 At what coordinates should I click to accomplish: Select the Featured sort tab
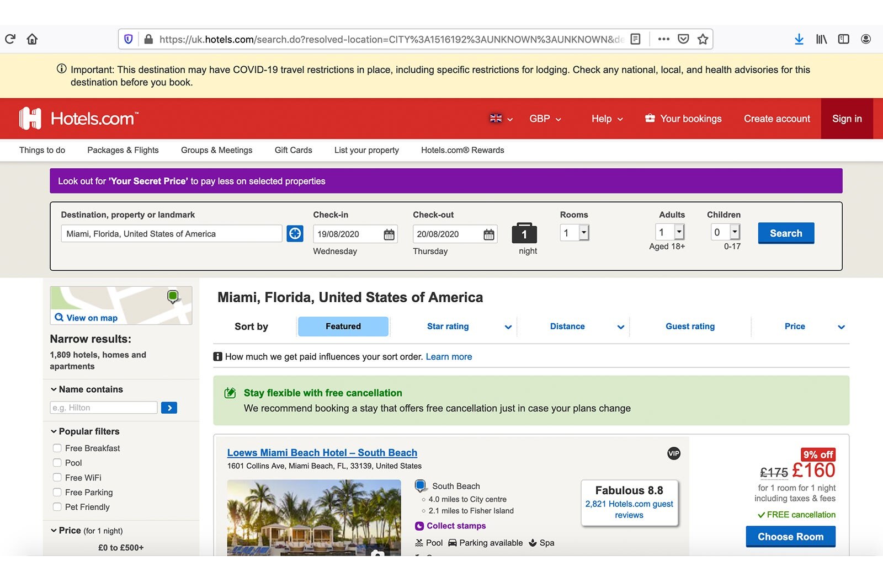coord(343,327)
